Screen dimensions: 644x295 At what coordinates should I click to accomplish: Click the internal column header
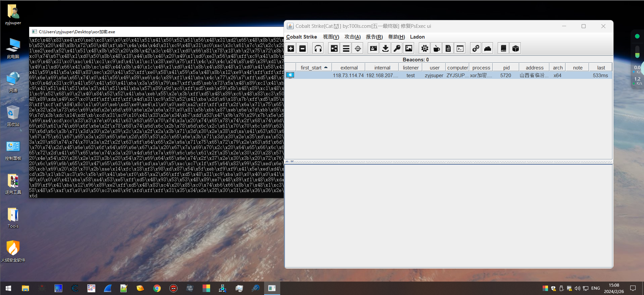(x=382, y=67)
